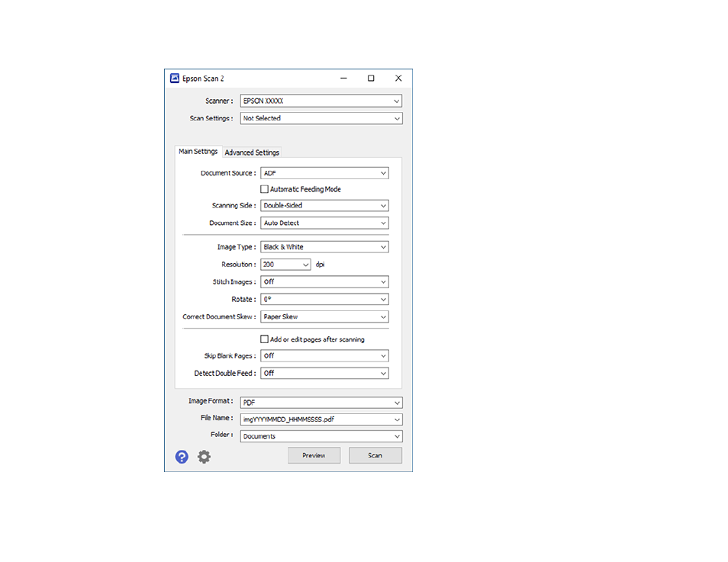Maximize the Epson Scan 2 window
Screen dimensions: 728x562
371,78
